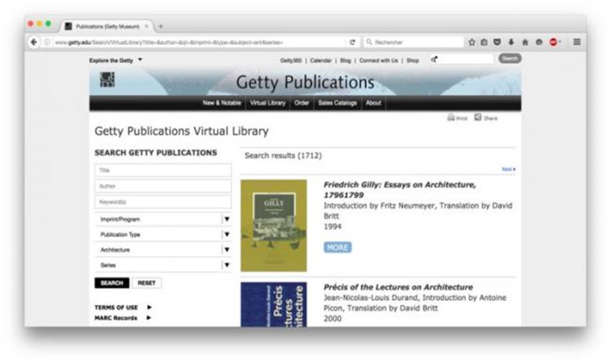The height and width of the screenshot is (364, 611).
Task: Reload the page with the refresh icon
Action: click(352, 42)
